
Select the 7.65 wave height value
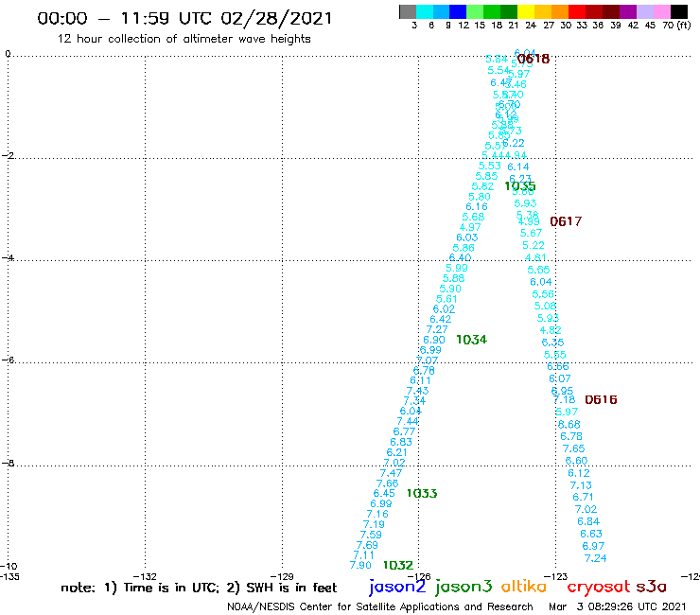(x=573, y=448)
